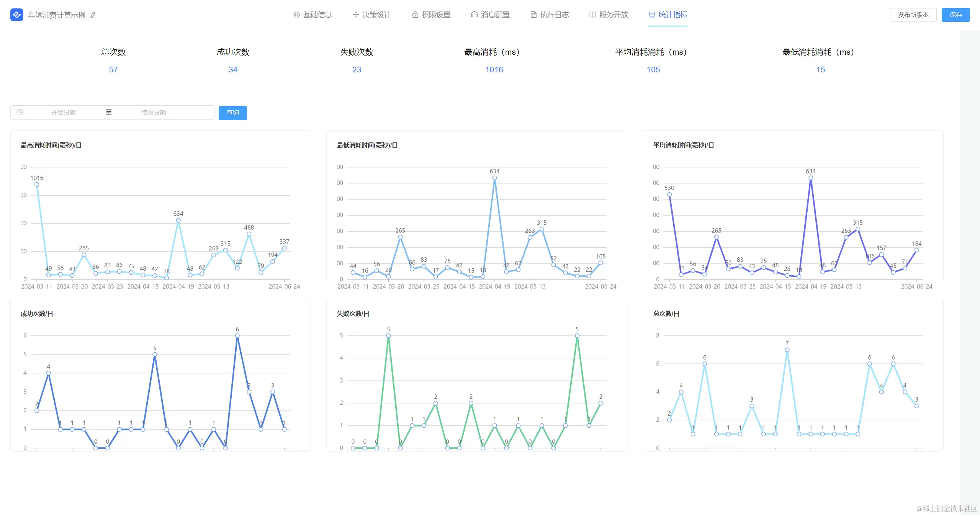Click the clock icon in date picker
Viewport: 980px width, 515px height.
coord(20,112)
